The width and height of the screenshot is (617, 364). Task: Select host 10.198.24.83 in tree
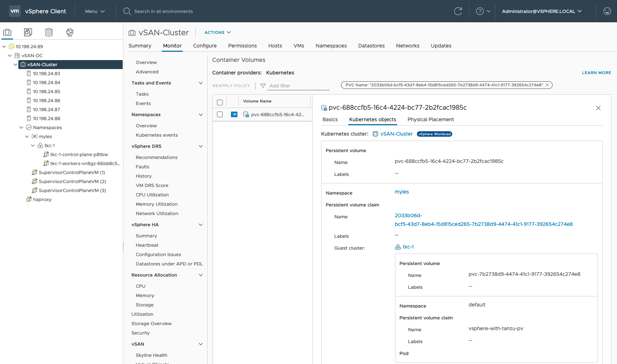pos(46,73)
